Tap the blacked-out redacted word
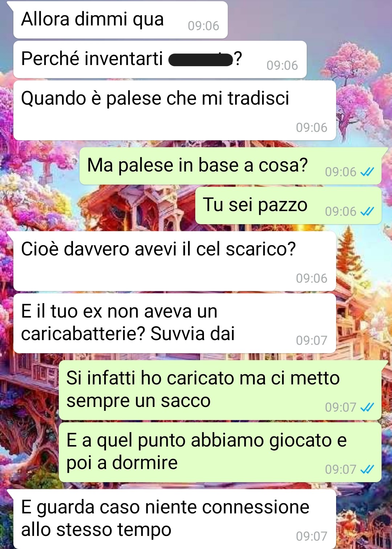 pos(200,59)
